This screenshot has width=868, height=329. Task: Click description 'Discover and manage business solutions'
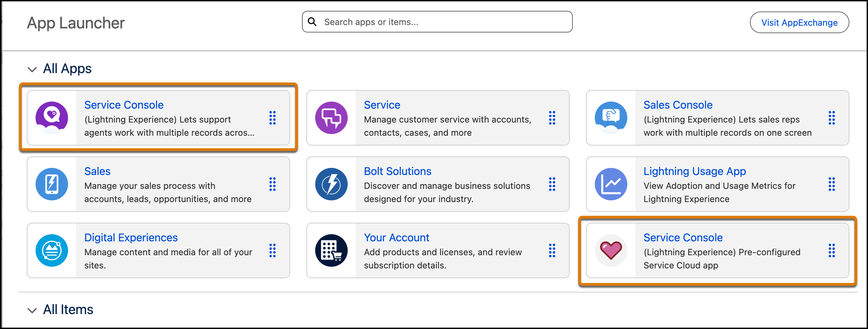(x=447, y=192)
